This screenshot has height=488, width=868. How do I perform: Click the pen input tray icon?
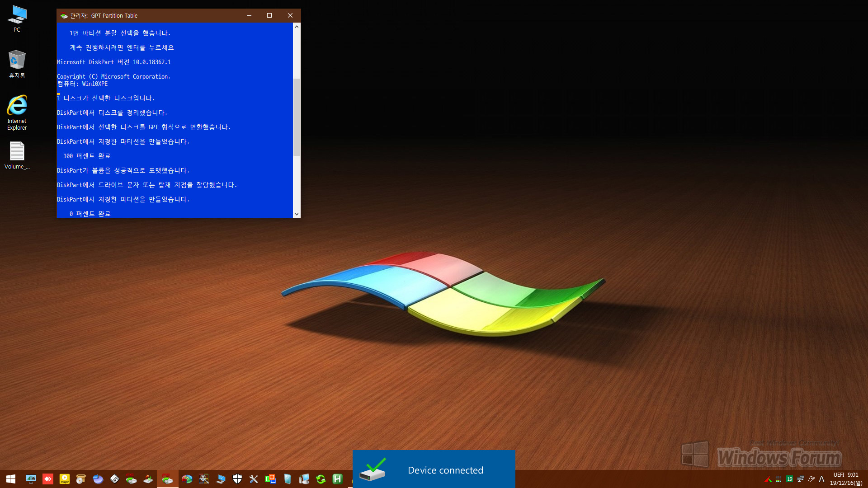[811, 479]
